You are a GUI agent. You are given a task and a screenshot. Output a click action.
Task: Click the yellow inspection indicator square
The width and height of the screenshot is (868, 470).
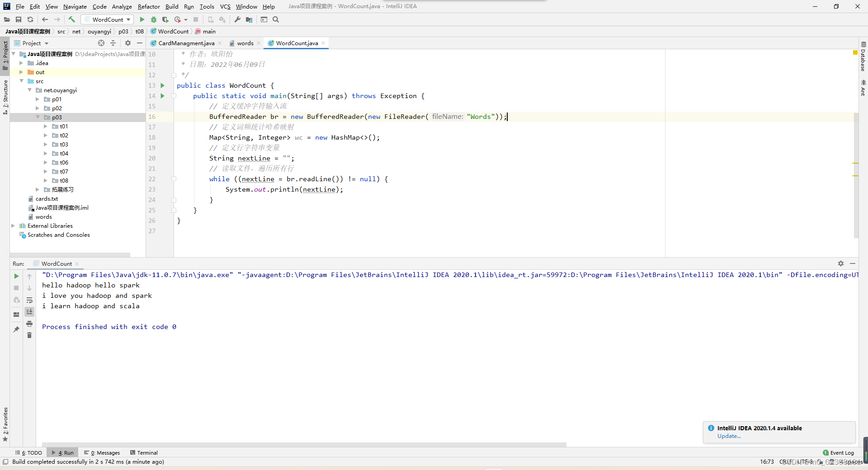point(855,53)
